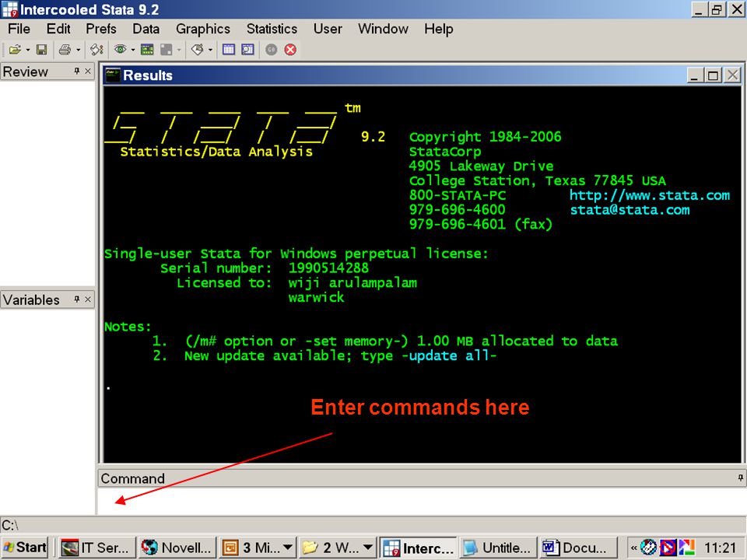Switch to the Untitle... taskbar window
Viewport: 747px width, 560px height.
pos(498,548)
